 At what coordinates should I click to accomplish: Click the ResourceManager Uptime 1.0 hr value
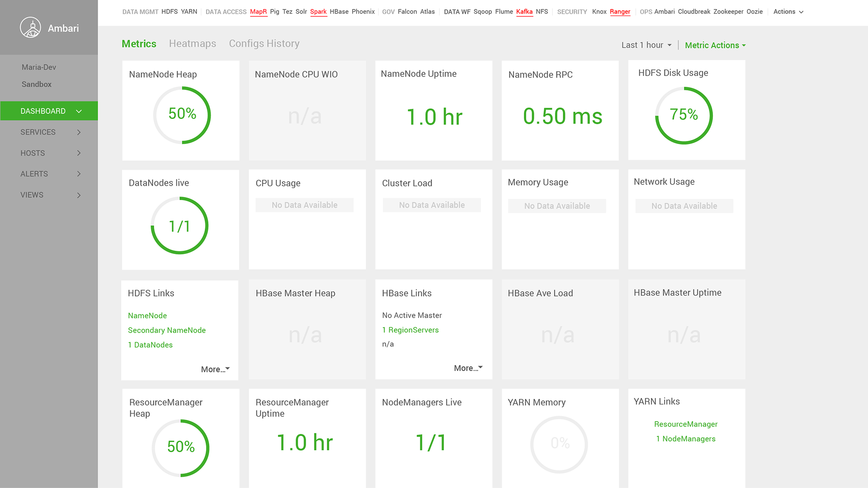point(305,442)
